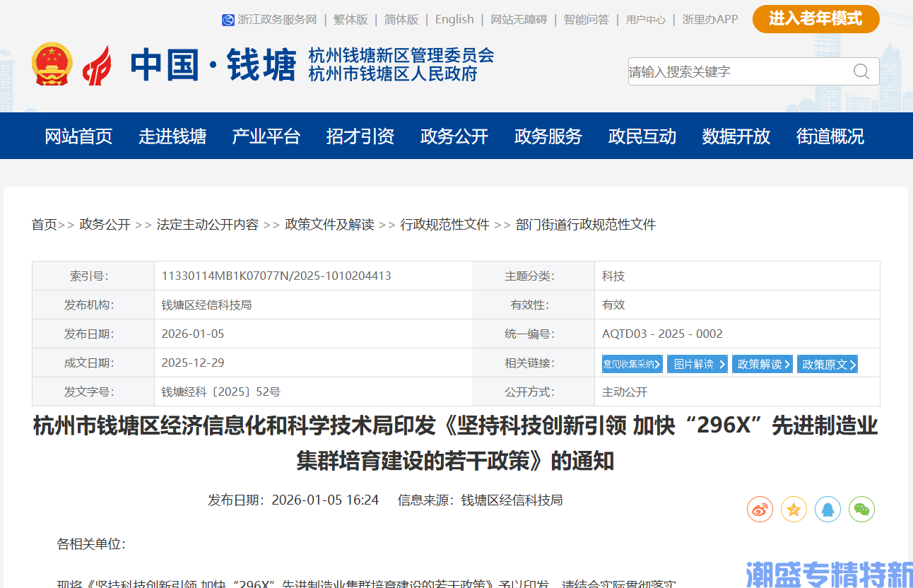
Task: Click breadcrumb 政策文件及解读
Action: (x=329, y=225)
